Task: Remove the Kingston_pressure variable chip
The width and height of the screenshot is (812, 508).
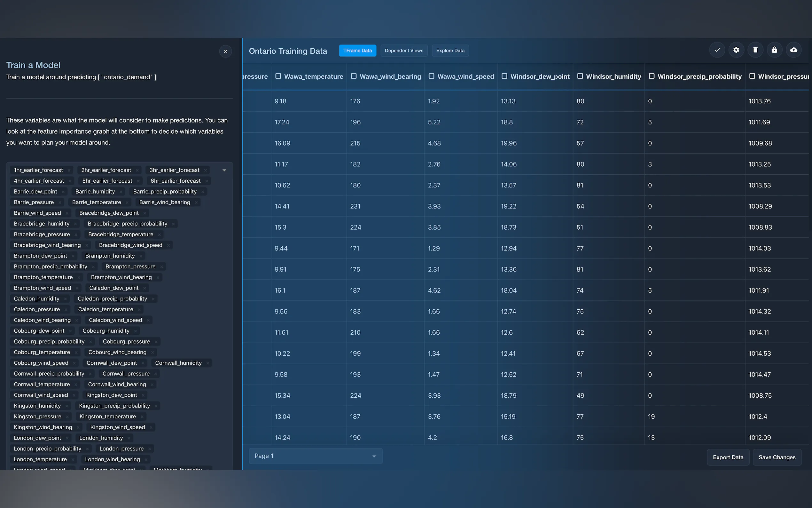Action: click(x=67, y=417)
